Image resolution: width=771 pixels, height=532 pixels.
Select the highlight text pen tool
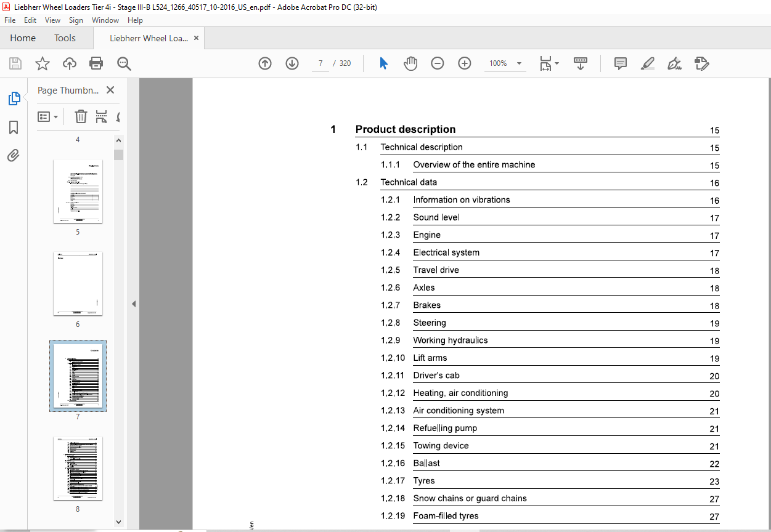[647, 63]
